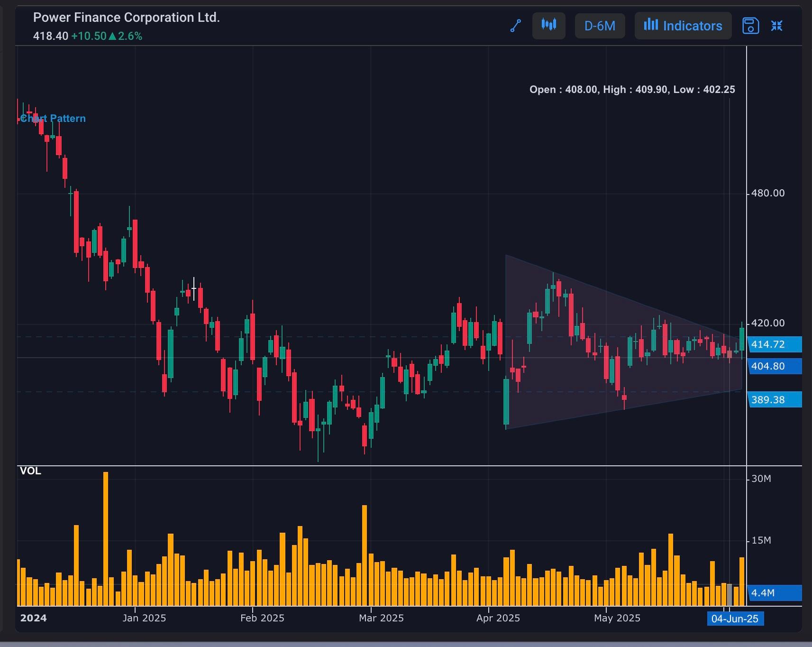Click the Mar 2025 time axis label
The image size is (812, 647).
click(x=381, y=618)
